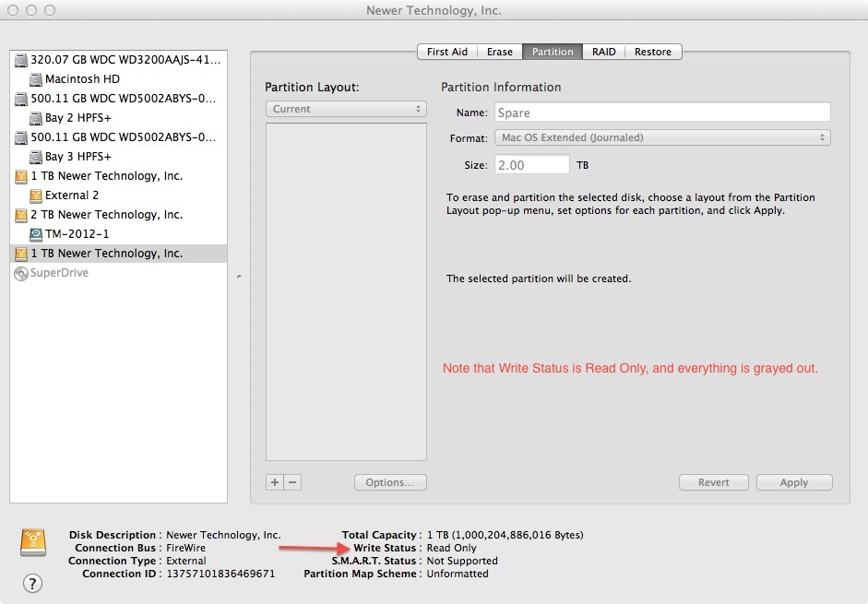Click the FireWire connection bus value
Screen dimensions: 868x604
point(186,548)
